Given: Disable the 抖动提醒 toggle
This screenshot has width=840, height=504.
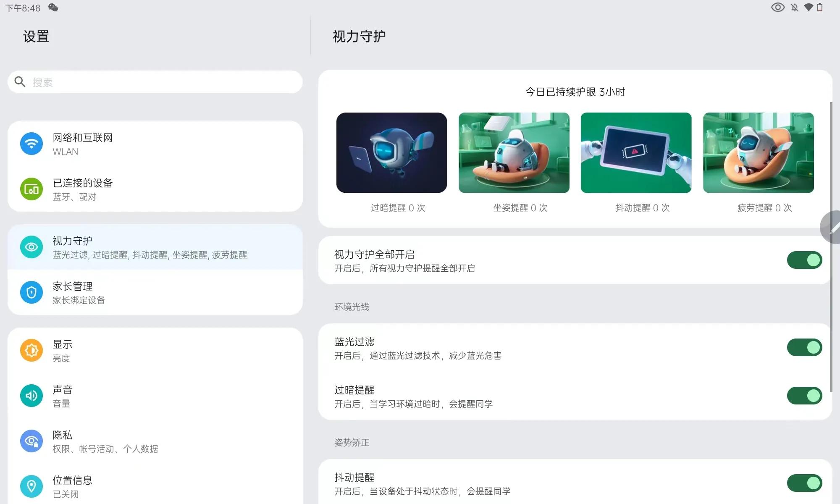Looking at the screenshot, I should click(804, 483).
